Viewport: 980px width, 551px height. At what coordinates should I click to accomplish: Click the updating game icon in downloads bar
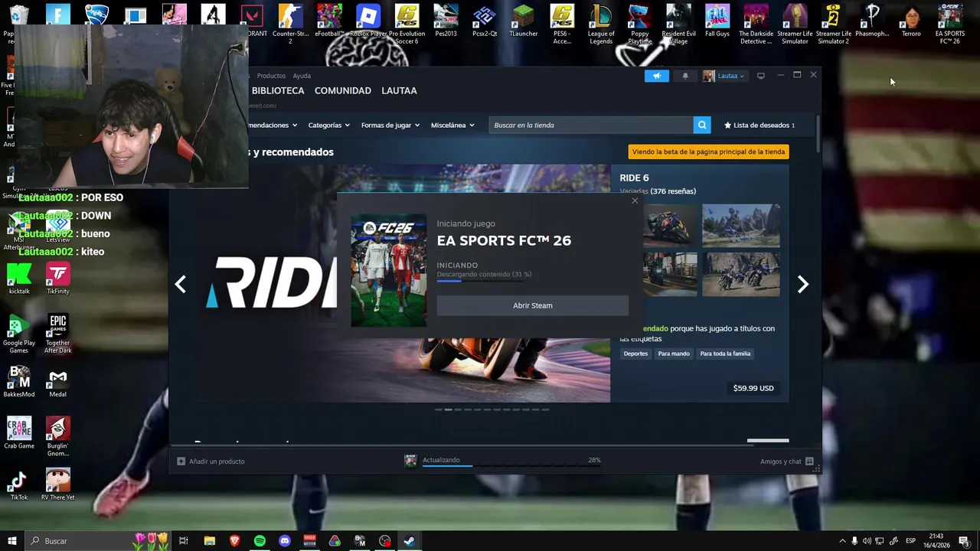pos(411,461)
